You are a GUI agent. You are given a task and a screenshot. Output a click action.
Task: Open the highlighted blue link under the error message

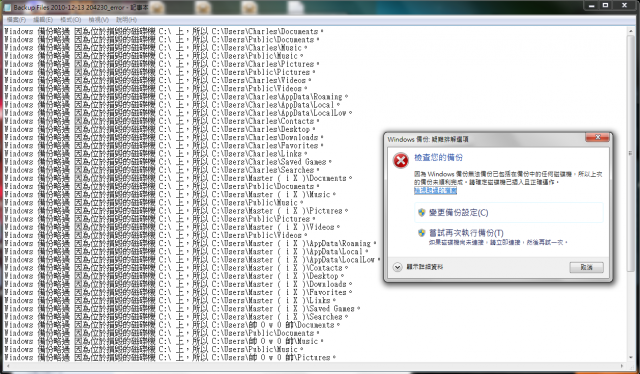[x=436, y=191]
